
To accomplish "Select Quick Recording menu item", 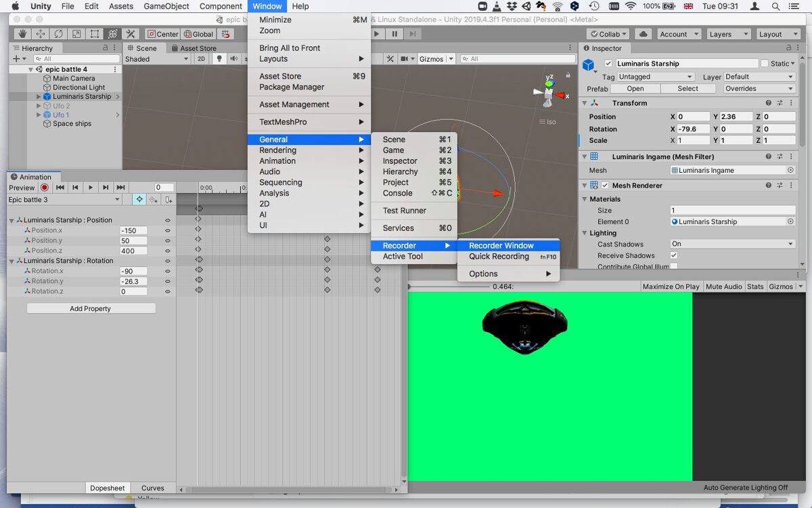I will [x=509, y=257].
